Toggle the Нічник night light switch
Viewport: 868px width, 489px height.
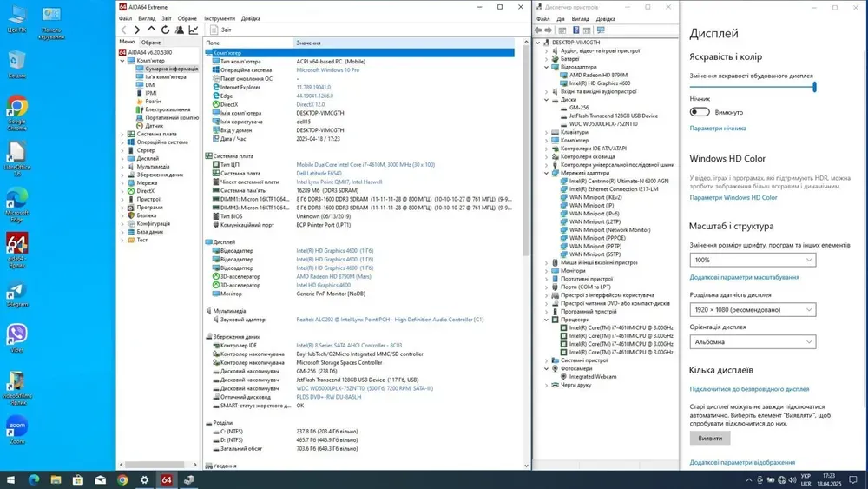tap(700, 112)
